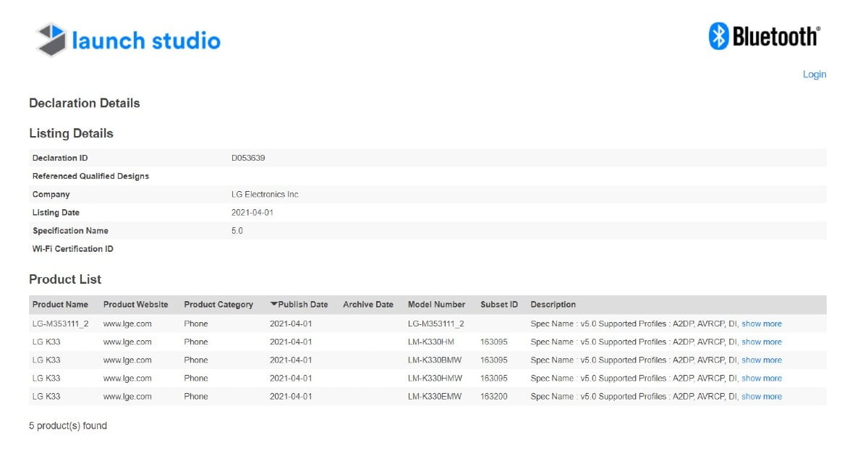Viewport: 868px width, 456px height.
Task: Click publish date in LM-K330HMW row
Action: coord(291,378)
